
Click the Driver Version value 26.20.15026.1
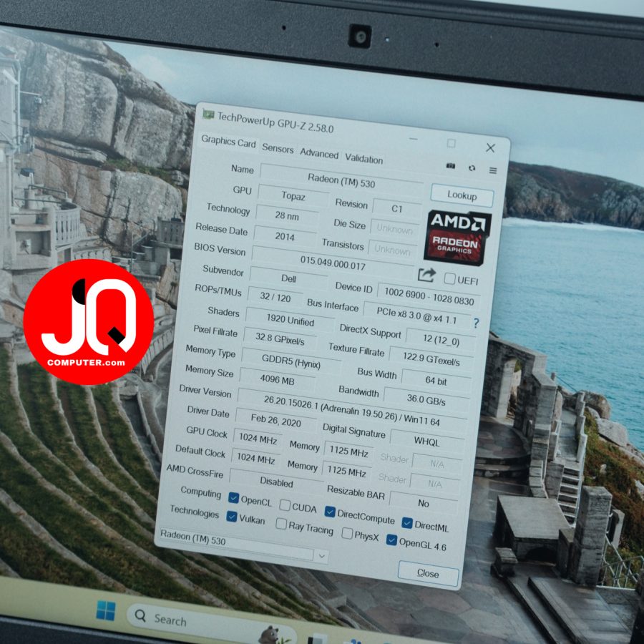click(x=351, y=411)
